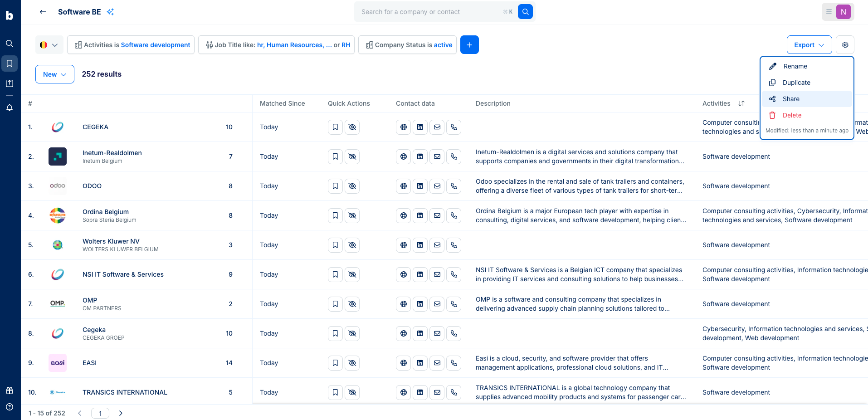Viewport: 868px width, 420px height.
Task: Open saved lists bookmark in sidebar
Action: click(x=10, y=63)
